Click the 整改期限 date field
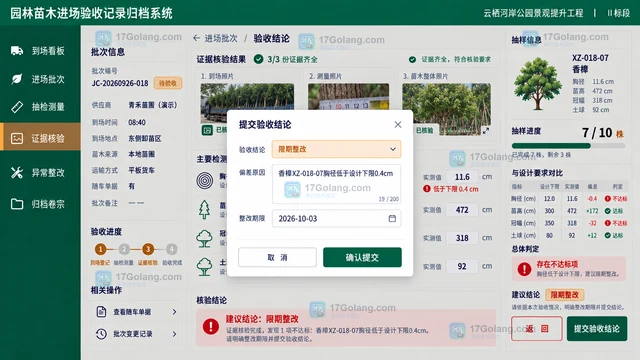This screenshot has width=640, height=360. coord(336,218)
